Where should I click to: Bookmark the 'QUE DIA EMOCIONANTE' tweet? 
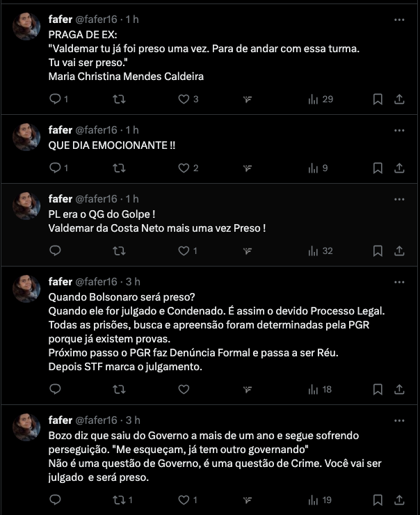(378, 168)
